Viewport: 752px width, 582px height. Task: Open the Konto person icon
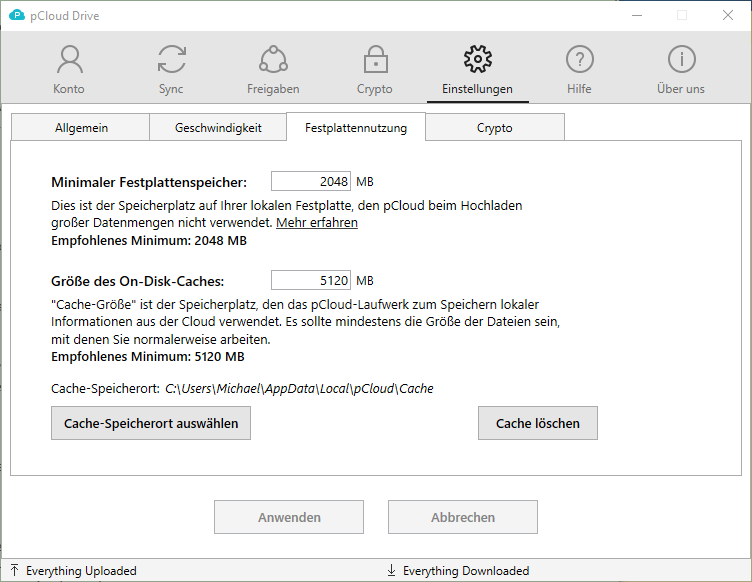click(70, 59)
